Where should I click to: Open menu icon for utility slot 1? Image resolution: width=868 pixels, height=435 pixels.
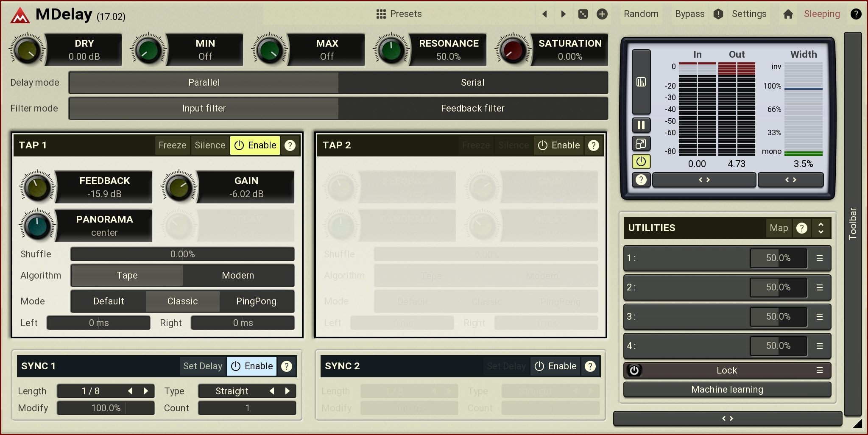pos(819,258)
